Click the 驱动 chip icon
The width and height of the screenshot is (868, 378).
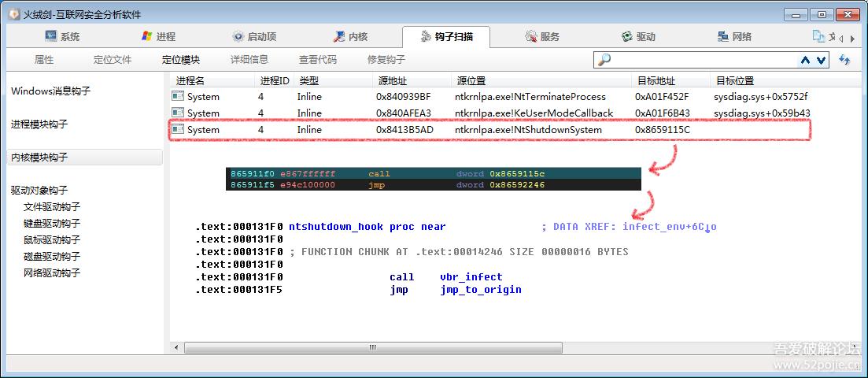point(627,36)
